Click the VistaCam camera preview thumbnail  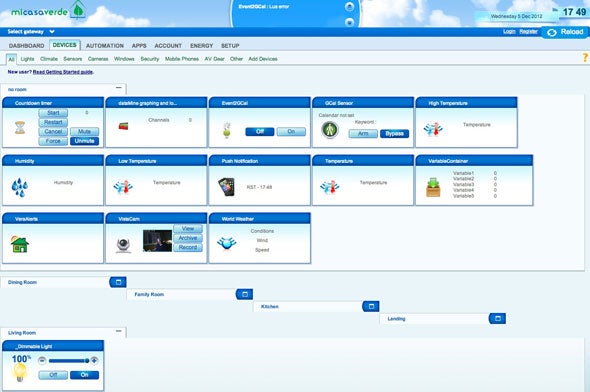(x=157, y=241)
